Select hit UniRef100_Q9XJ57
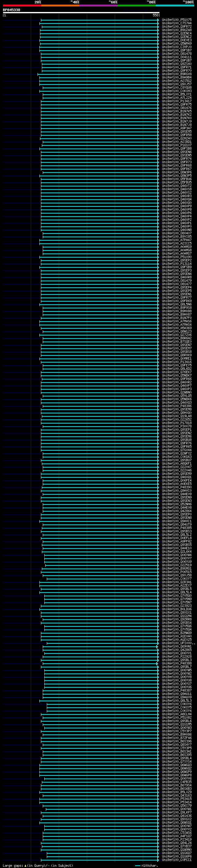The image size is (197, 868). click(177, 84)
